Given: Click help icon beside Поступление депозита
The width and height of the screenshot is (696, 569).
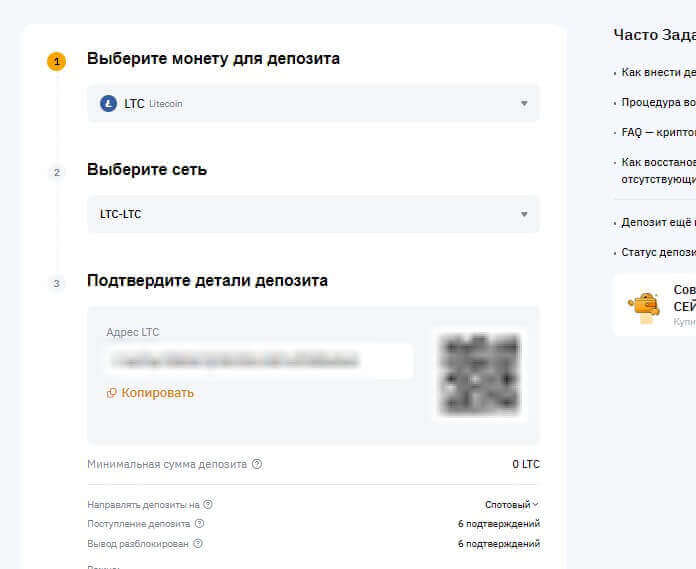Looking at the screenshot, I should [x=199, y=523].
